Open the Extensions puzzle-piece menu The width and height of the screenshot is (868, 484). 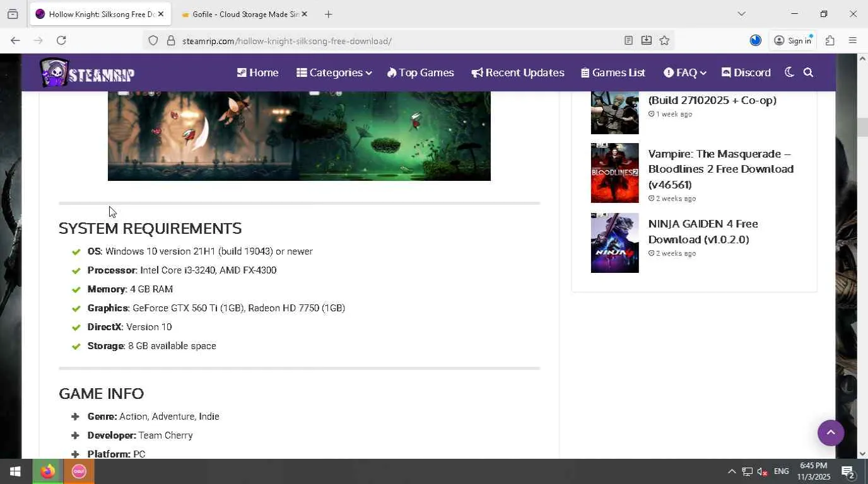(830, 40)
